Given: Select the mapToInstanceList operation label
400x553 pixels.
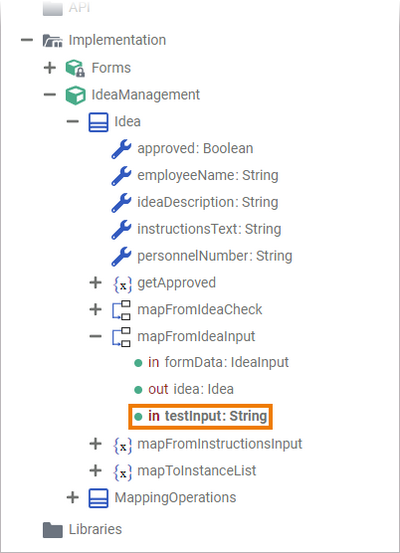Looking at the screenshot, I should click(196, 471).
